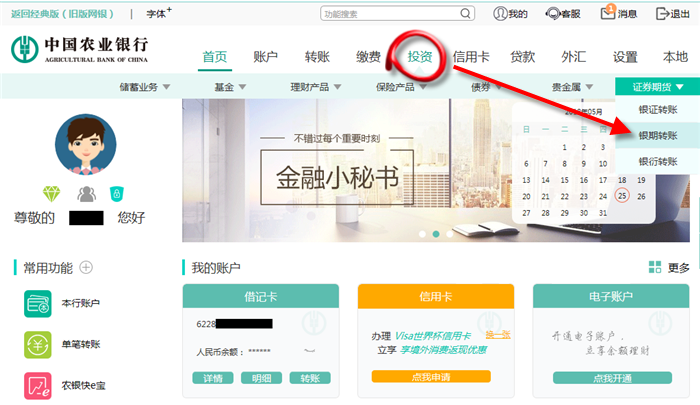
Task: Open the 本地 menu
Action: 675,57
